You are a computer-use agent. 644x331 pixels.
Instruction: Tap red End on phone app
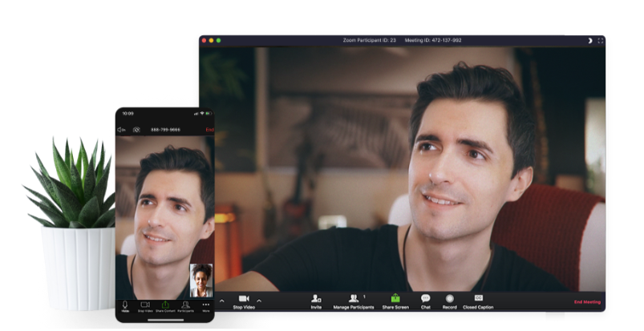[209, 130]
